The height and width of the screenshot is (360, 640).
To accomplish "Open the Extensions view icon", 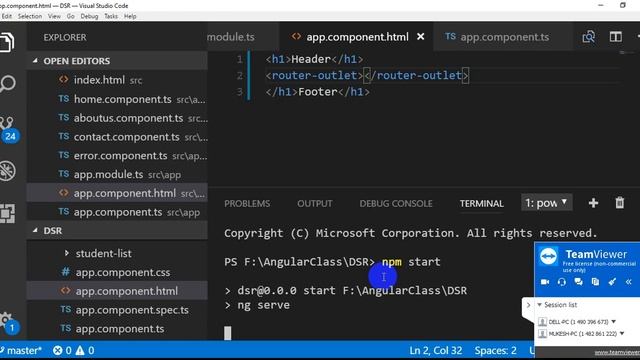I will (x=7, y=213).
